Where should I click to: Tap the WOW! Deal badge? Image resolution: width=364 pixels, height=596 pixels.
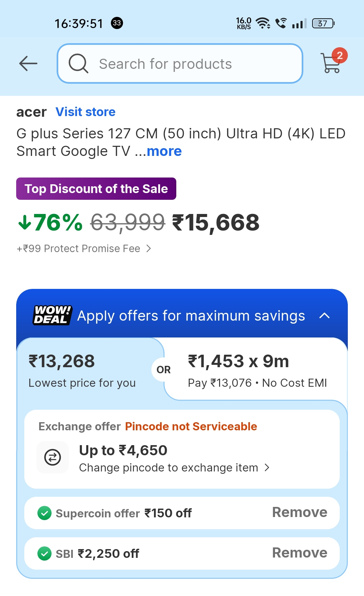52,315
